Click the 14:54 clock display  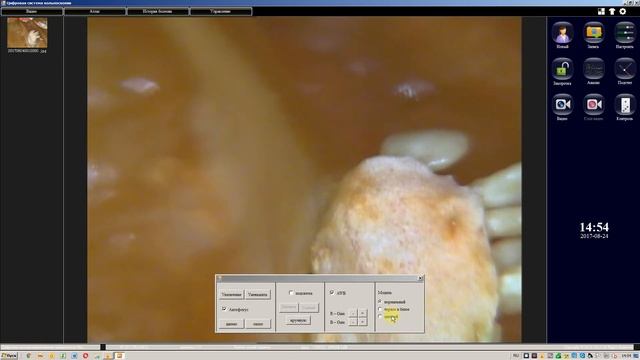coord(594,227)
